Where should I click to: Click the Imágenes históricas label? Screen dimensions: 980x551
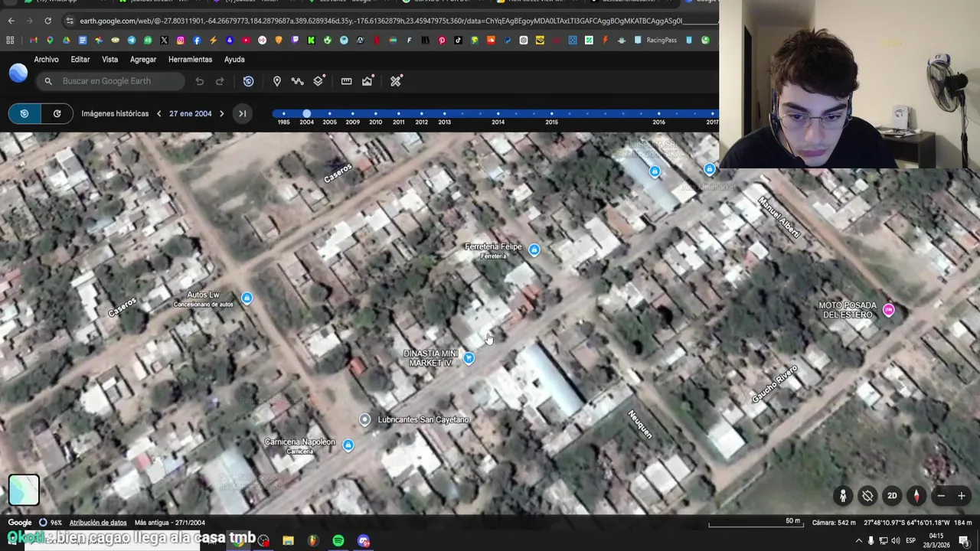[115, 113]
